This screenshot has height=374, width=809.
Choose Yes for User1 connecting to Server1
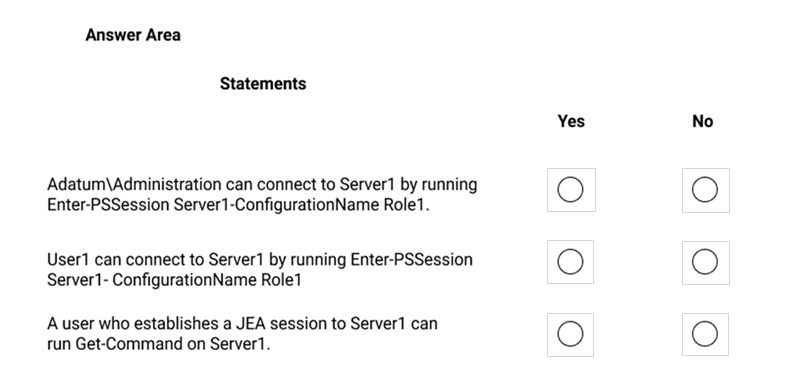coord(571,262)
